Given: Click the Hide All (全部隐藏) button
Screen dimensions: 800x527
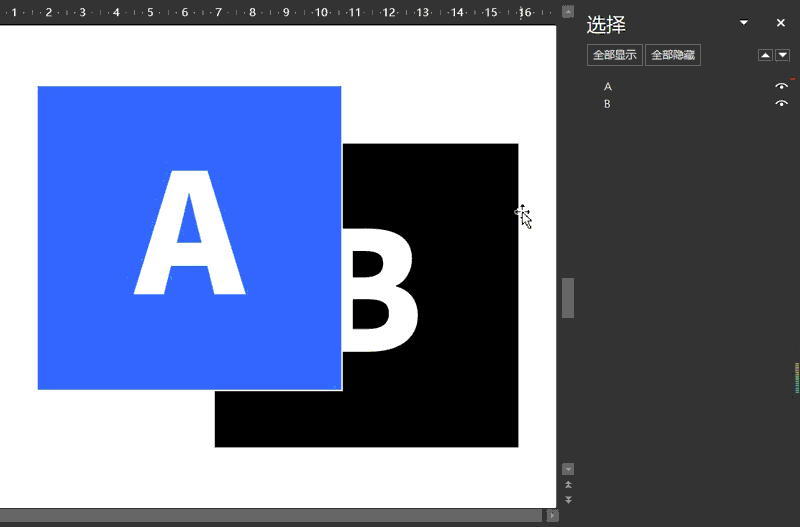Looking at the screenshot, I should pos(673,55).
